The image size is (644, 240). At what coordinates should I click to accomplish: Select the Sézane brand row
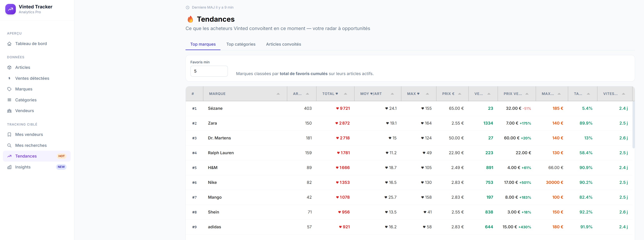click(409, 108)
